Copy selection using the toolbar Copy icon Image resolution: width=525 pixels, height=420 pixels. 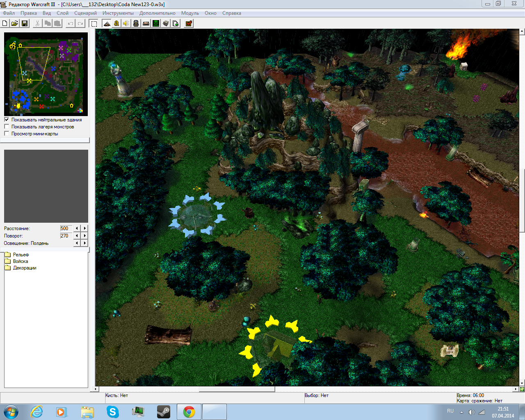pos(48,23)
